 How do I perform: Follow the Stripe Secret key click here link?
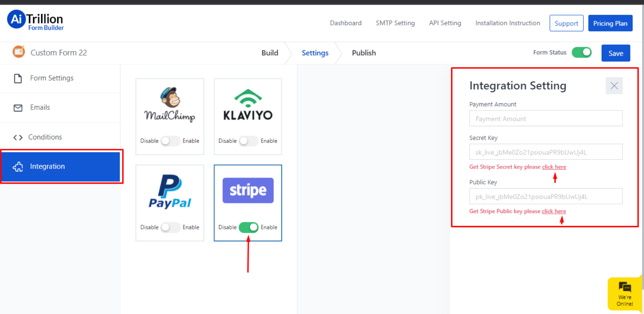[x=554, y=167]
